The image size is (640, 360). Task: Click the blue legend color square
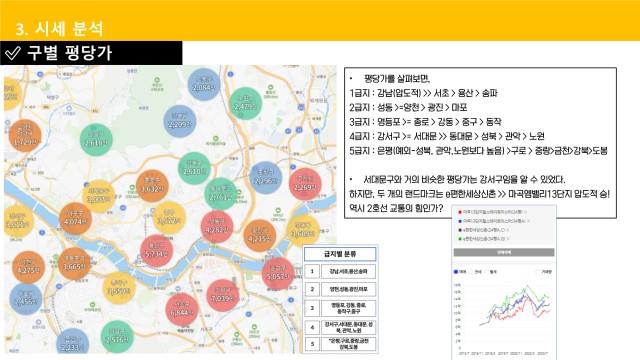(460, 221)
